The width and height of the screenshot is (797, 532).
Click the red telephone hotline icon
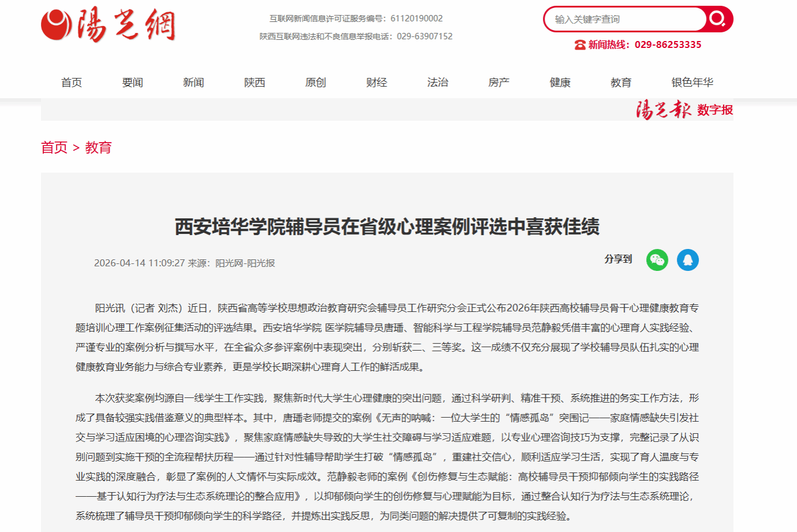coord(580,45)
